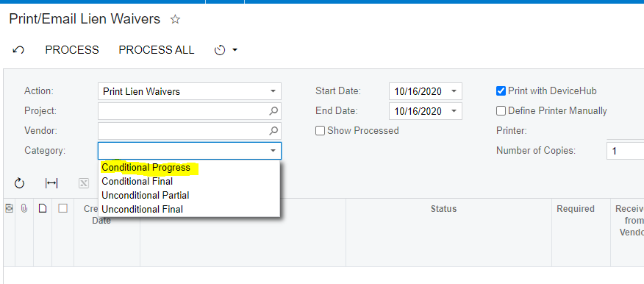Click the fit-to-screen columns icon

[51, 183]
